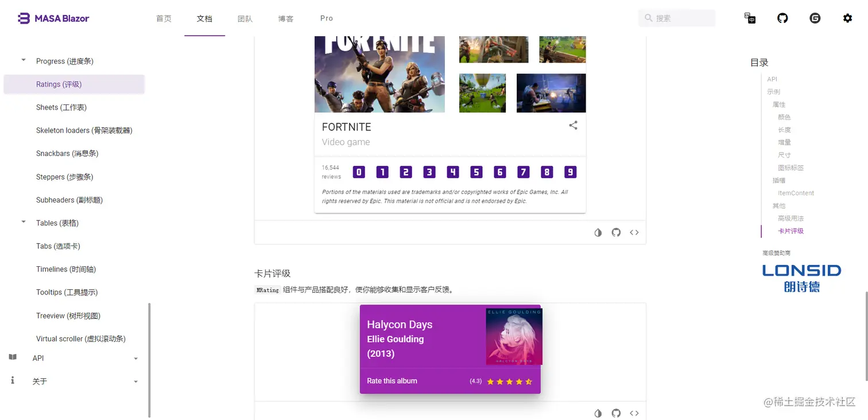868x420 pixels.
Task: Expand the 关于 sidebar section arrow
Action: point(136,382)
